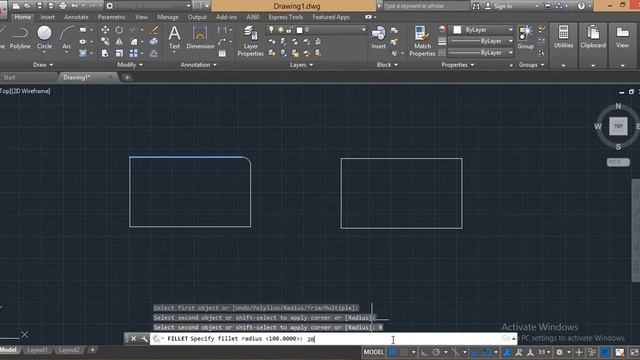Click the Trim tool in Modify panel
Viewport: 640px width, 360px height.
pyautogui.click(x=133, y=30)
